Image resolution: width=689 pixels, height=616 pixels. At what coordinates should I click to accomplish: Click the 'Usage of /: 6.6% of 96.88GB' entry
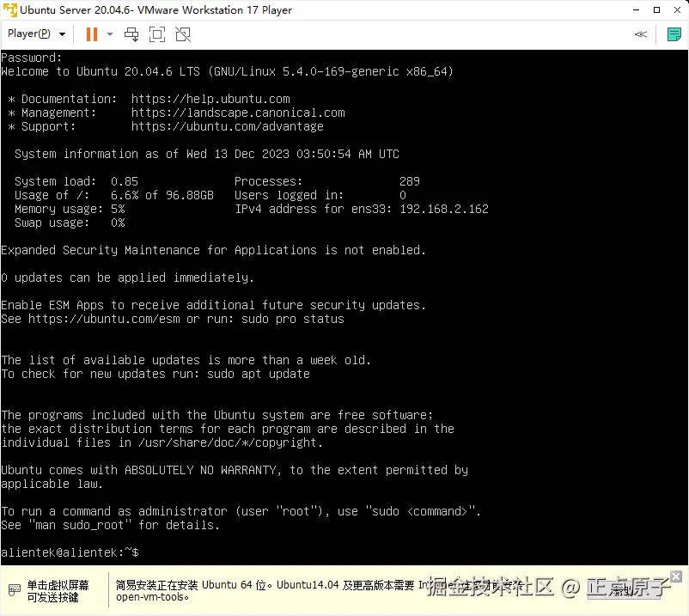(114, 195)
